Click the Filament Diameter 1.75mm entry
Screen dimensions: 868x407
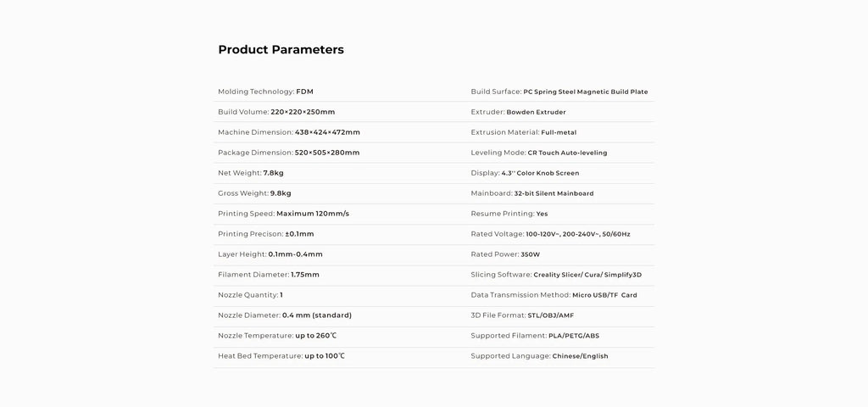(x=269, y=275)
